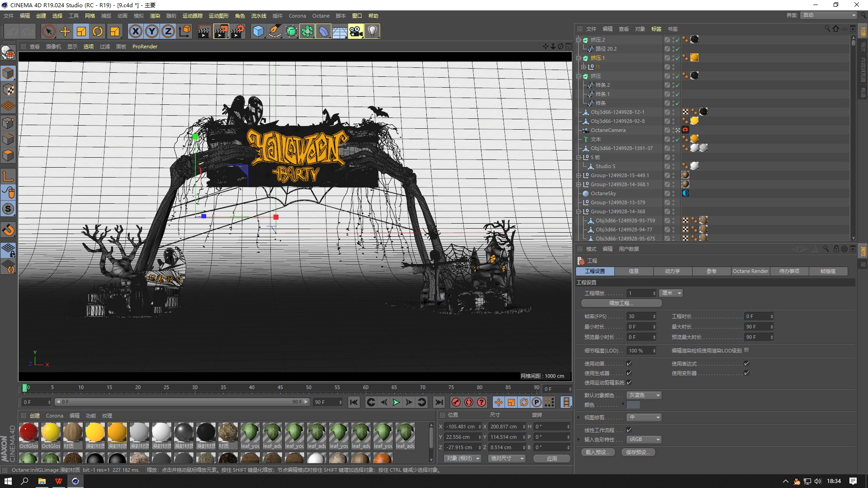This screenshot has width=868, height=488.
Task: Switch to Polygons mode
Action: coord(8,156)
